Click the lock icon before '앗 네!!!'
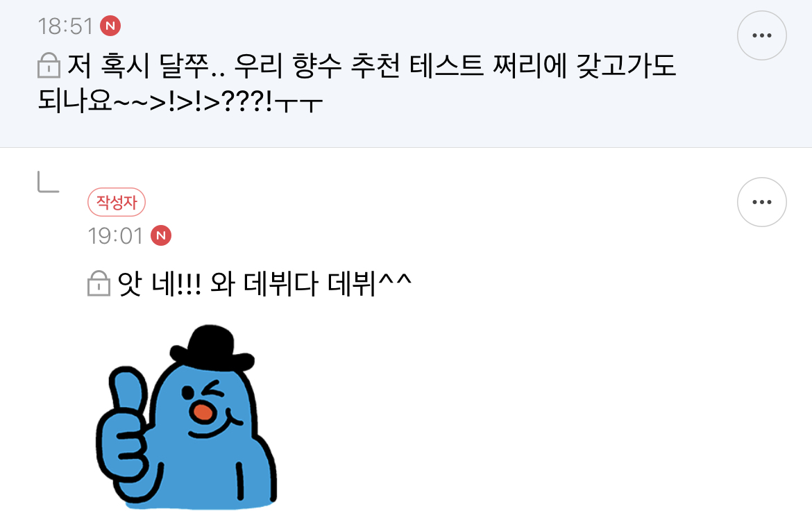Image resolution: width=812 pixels, height=518 pixels. [99, 283]
